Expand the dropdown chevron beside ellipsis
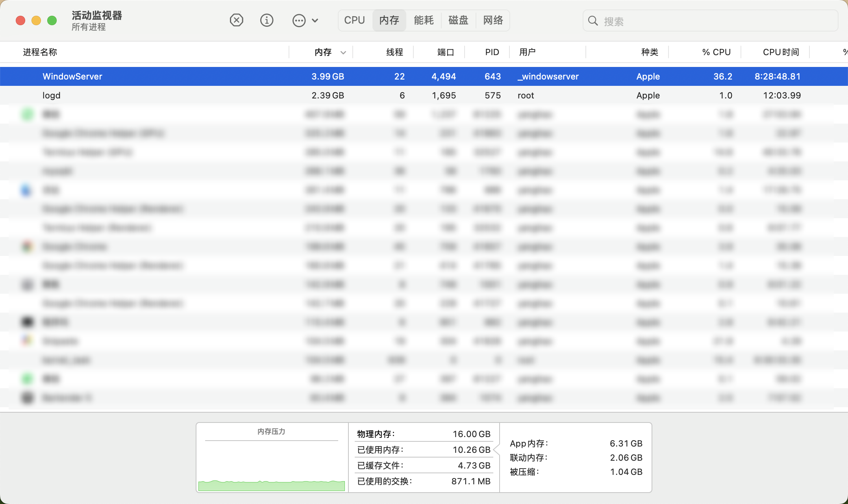 [315, 20]
